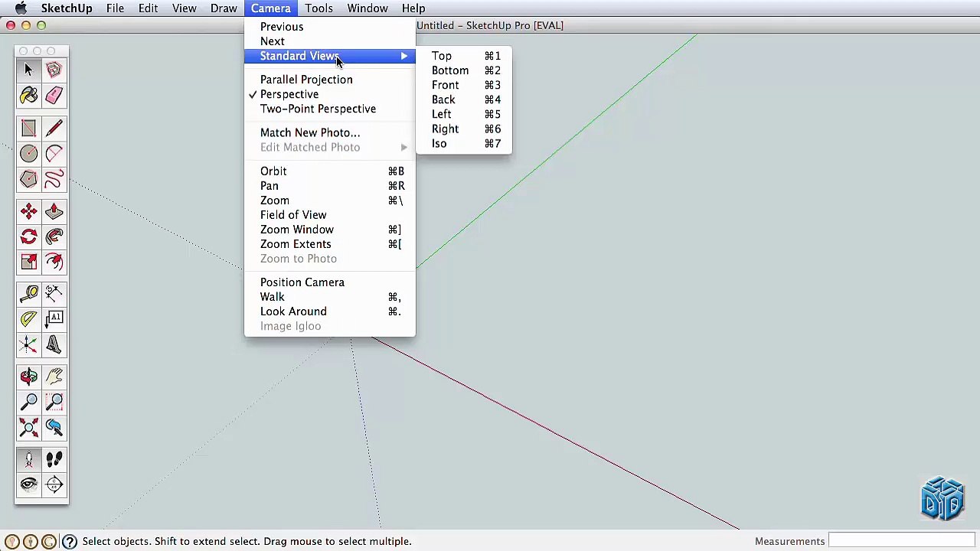Image resolution: width=980 pixels, height=551 pixels.
Task: Expand the Standard Views submenu arrow
Action: coord(403,56)
